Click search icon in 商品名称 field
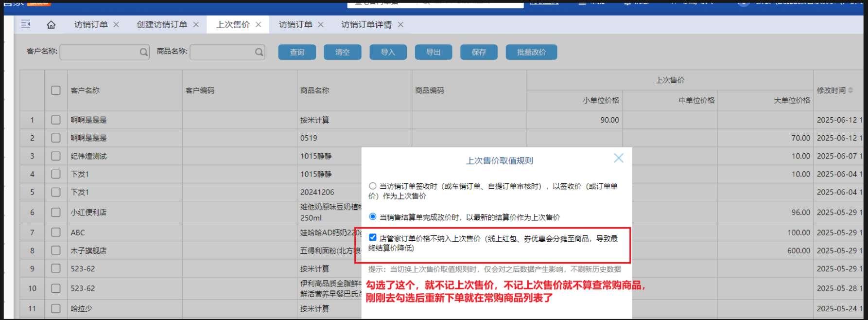 tap(259, 52)
